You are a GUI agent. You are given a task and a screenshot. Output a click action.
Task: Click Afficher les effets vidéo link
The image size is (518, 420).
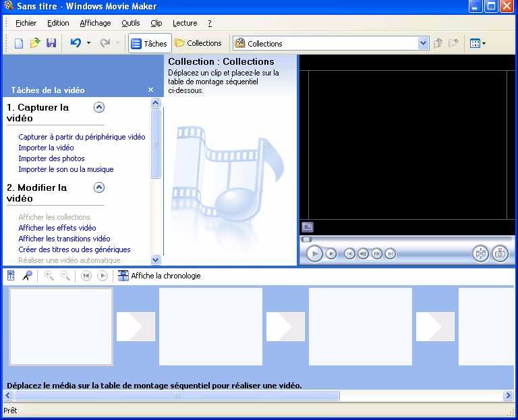pyautogui.click(x=57, y=228)
